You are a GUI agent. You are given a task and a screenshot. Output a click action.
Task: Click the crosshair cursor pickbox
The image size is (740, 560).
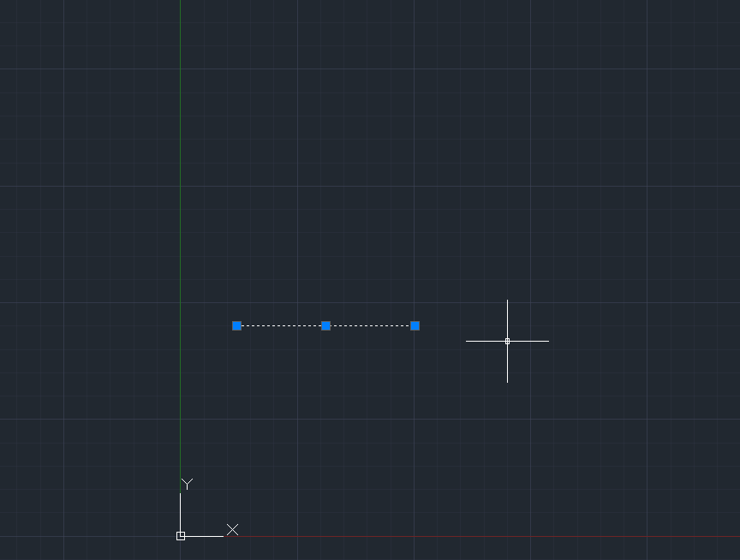[x=508, y=341]
